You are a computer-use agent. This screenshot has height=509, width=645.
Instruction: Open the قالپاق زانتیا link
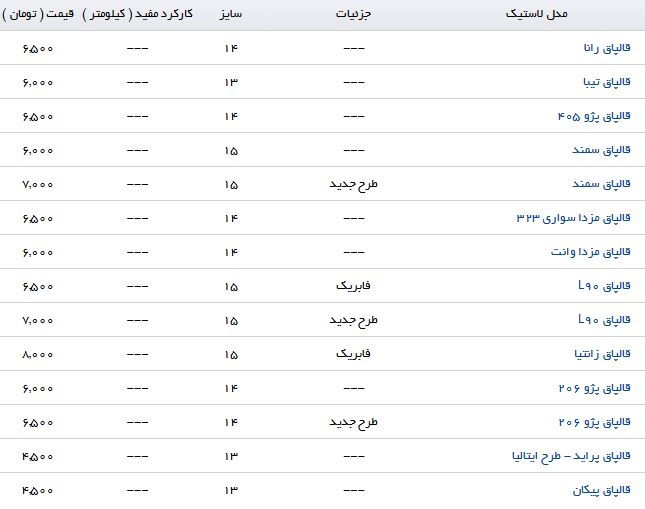pos(602,354)
